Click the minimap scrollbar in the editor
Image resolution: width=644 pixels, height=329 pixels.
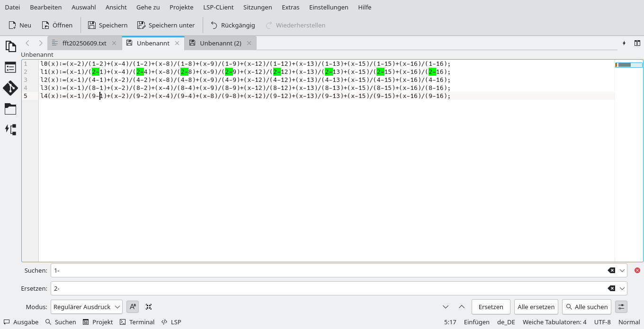pyautogui.click(x=628, y=65)
